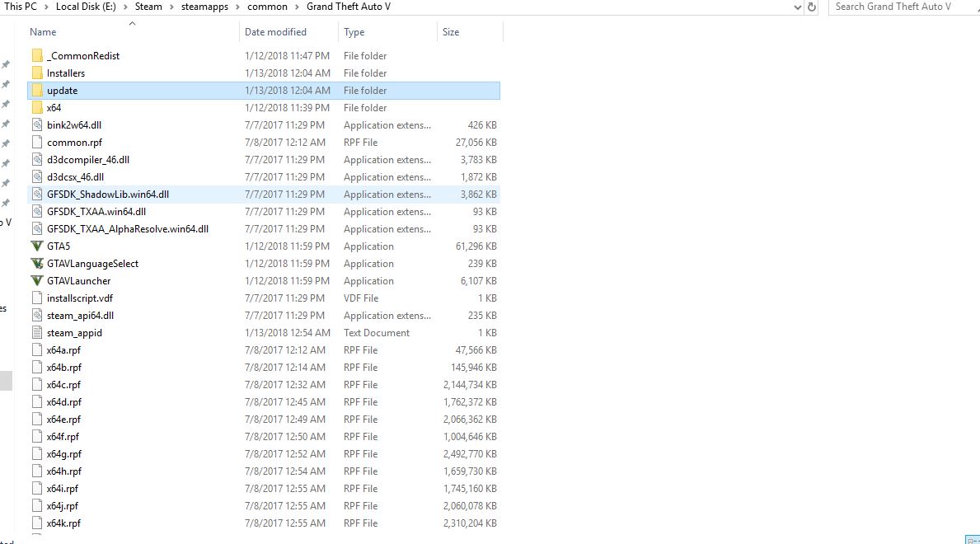980x544 pixels.
Task: Click the GFSDK_TXAA.win64.dll file icon
Action: (37, 211)
